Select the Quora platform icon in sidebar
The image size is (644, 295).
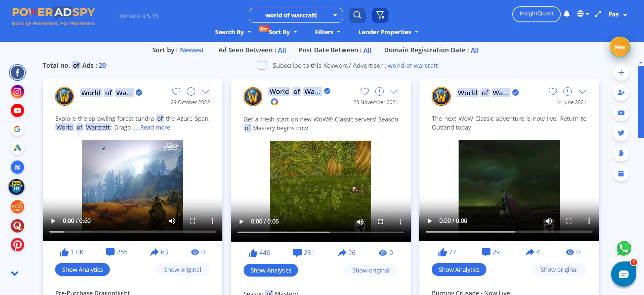17,226
